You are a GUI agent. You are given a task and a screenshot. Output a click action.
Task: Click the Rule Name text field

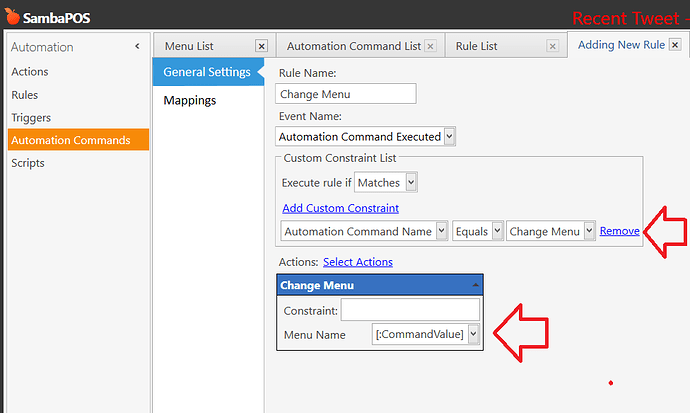[x=345, y=94]
